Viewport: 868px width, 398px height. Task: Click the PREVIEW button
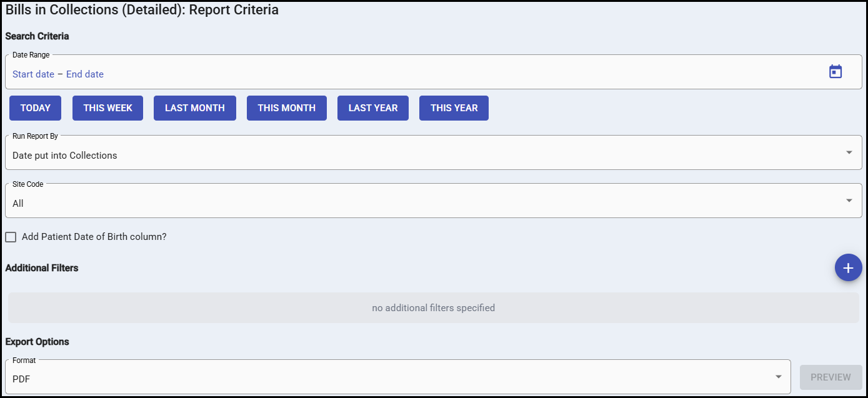click(831, 377)
